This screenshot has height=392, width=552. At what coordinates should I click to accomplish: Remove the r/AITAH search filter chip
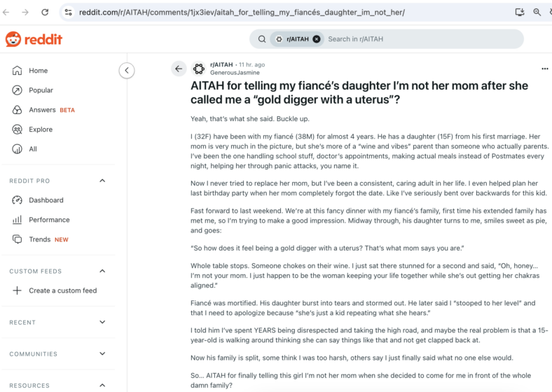[x=317, y=39]
